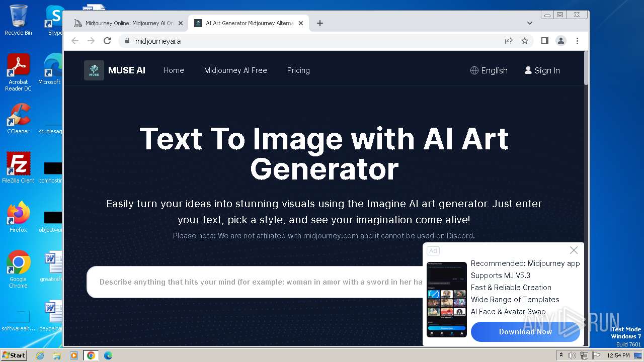Image resolution: width=644 pixels, height=362 pixels.
Task: Expand the tab search dropdown
Action: pos(529,23)
